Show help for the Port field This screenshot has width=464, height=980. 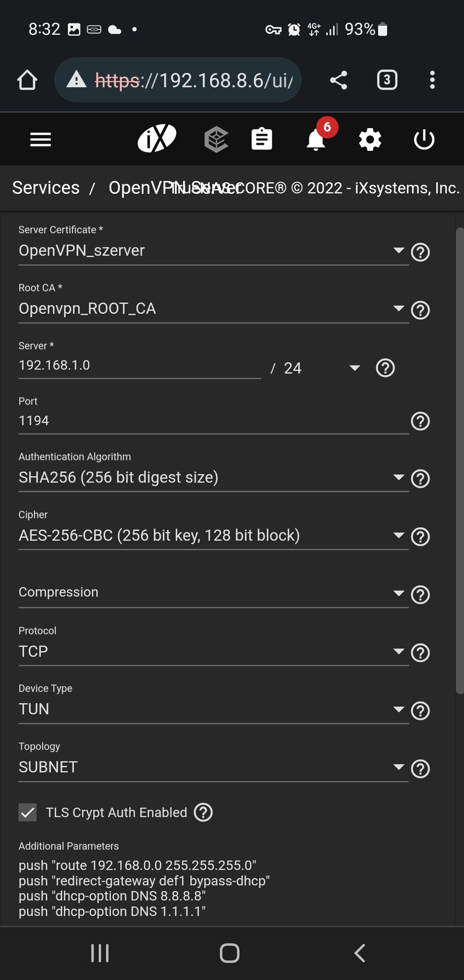(420, 421)
